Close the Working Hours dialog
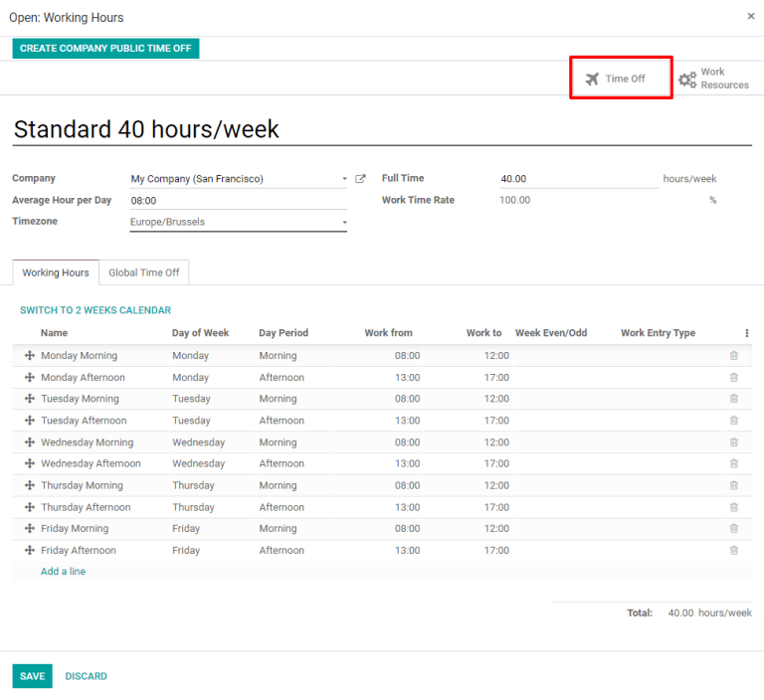Screen dimensions: 764x700 (750, 17)
